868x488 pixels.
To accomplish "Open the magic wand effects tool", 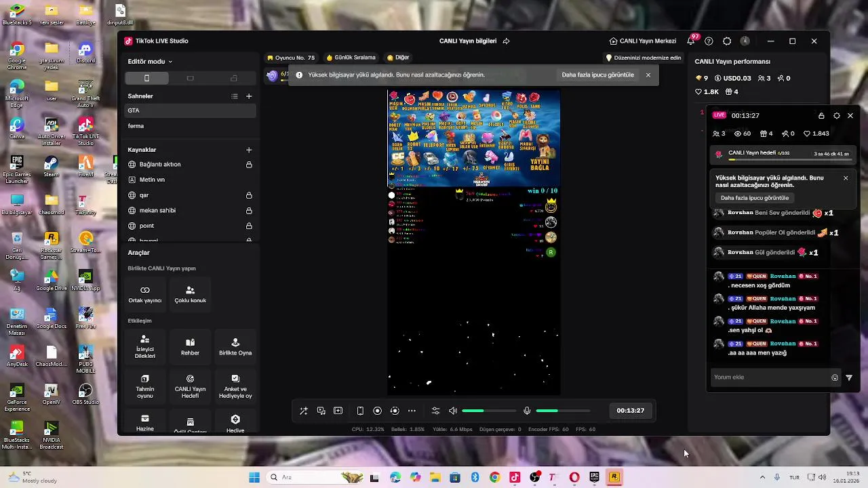I will point(304,411).
